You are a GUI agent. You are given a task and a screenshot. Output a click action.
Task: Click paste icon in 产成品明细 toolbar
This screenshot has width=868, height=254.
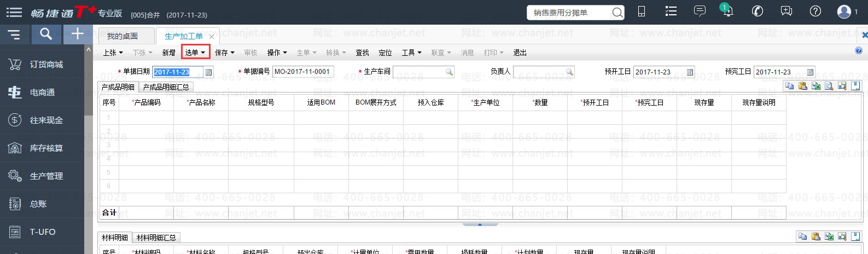(802, 86)
